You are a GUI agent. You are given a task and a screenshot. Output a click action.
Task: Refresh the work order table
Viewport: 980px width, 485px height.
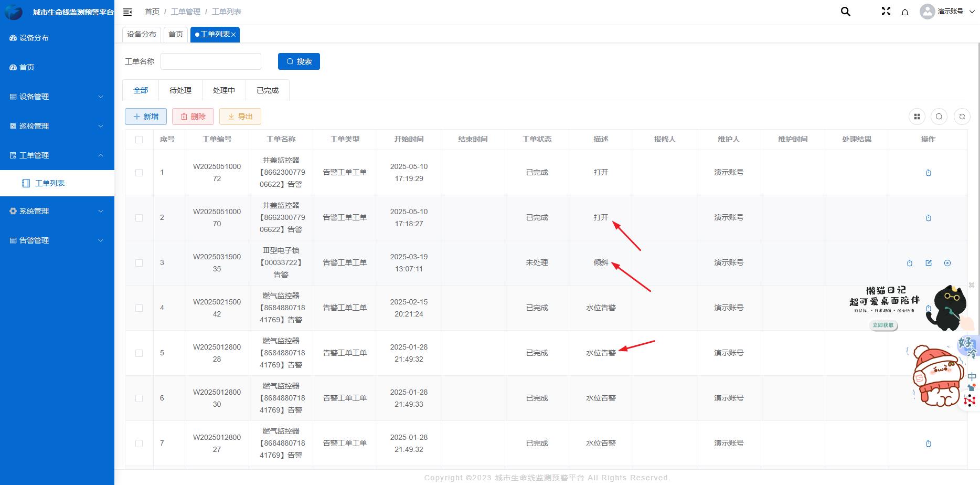tap(962, 117)
